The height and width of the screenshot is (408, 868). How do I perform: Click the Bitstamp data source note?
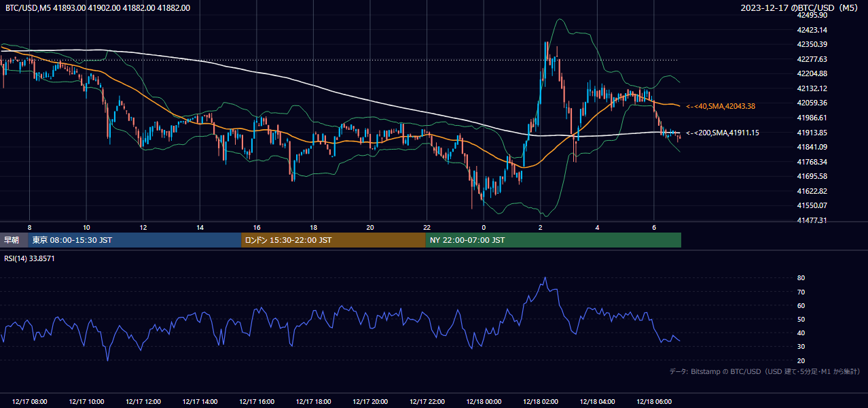point(765,371)
